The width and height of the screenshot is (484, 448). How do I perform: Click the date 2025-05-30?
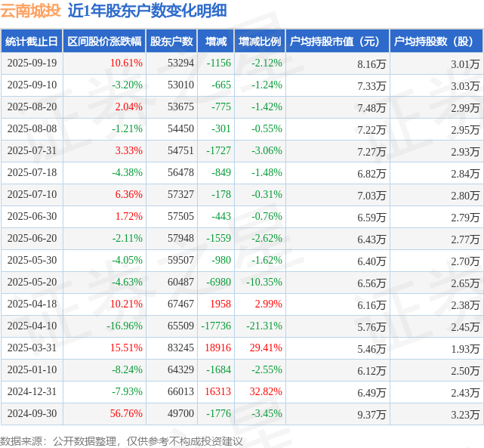(32, 261)
